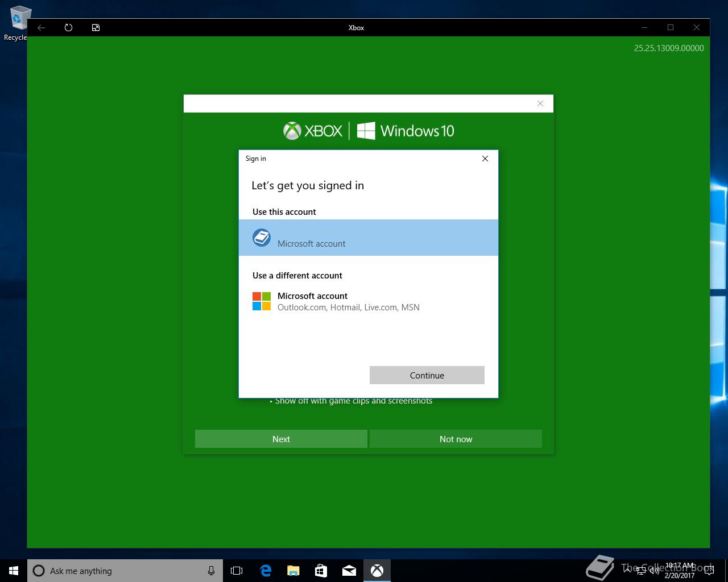
Task: Click the Xbox app taskbar icon
Action: 377,571
